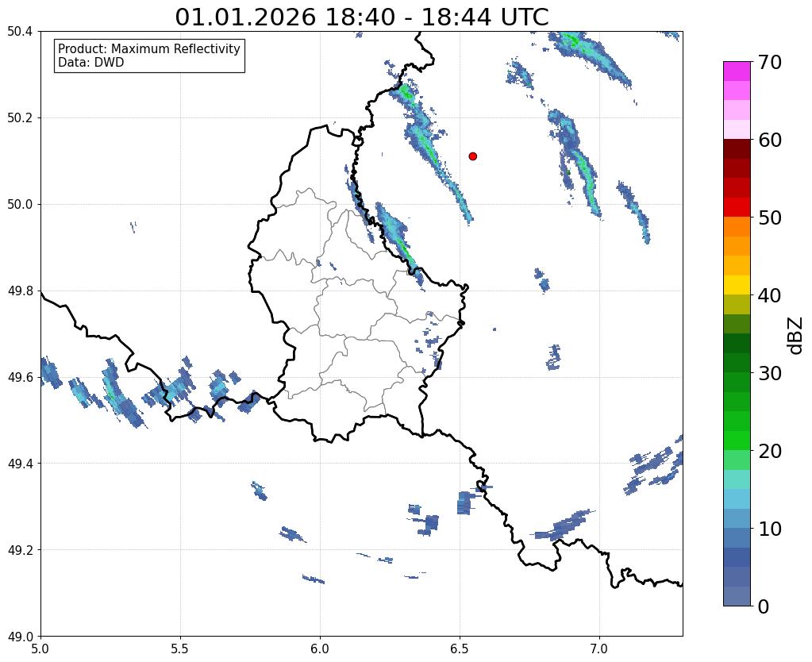Click longitude label 5.5 on x-axis
812x662 pixels.
[180, 649]
